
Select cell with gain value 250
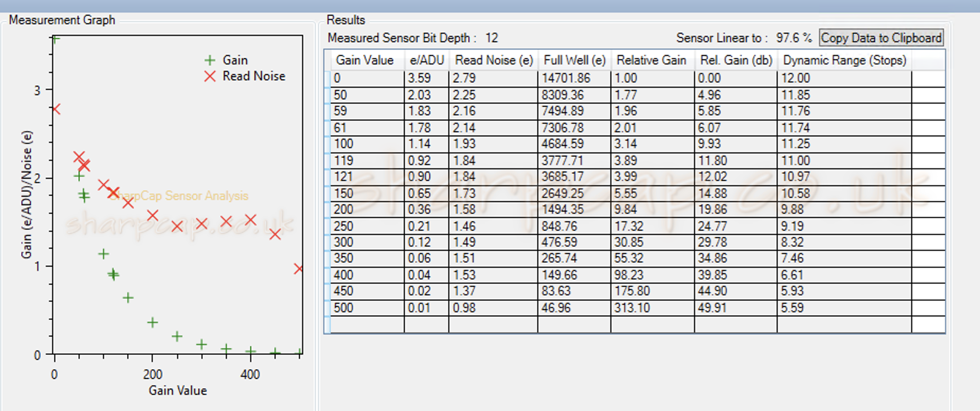(367, 227)
